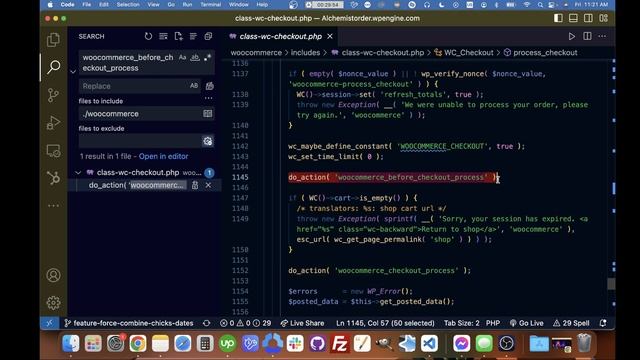
Task: View search results as tree
Action: pos(193,36)
